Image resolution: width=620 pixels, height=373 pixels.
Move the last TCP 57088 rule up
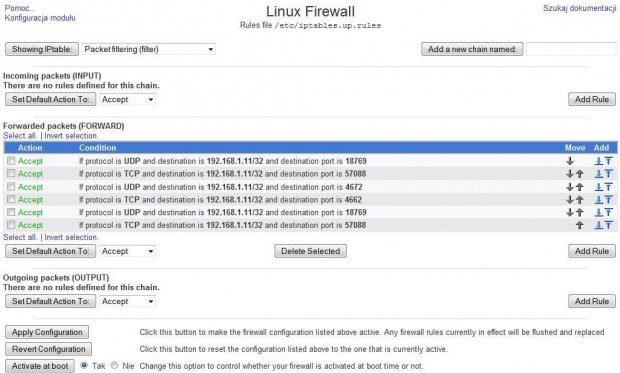tap(580, 225)
